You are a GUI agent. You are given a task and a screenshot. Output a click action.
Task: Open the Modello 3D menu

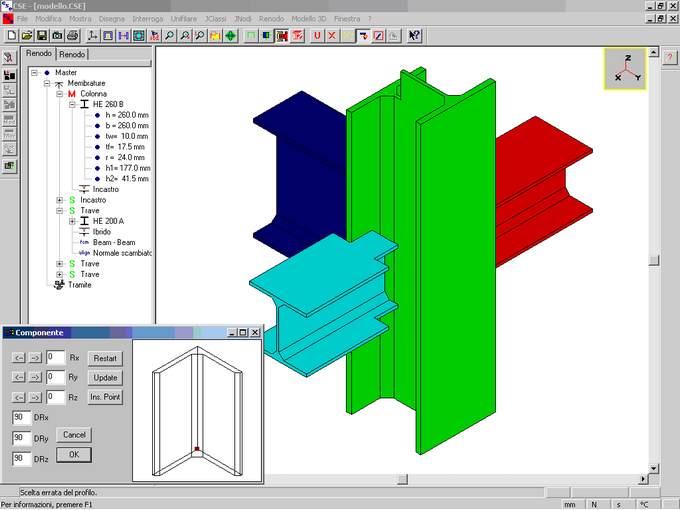point(309,19)
